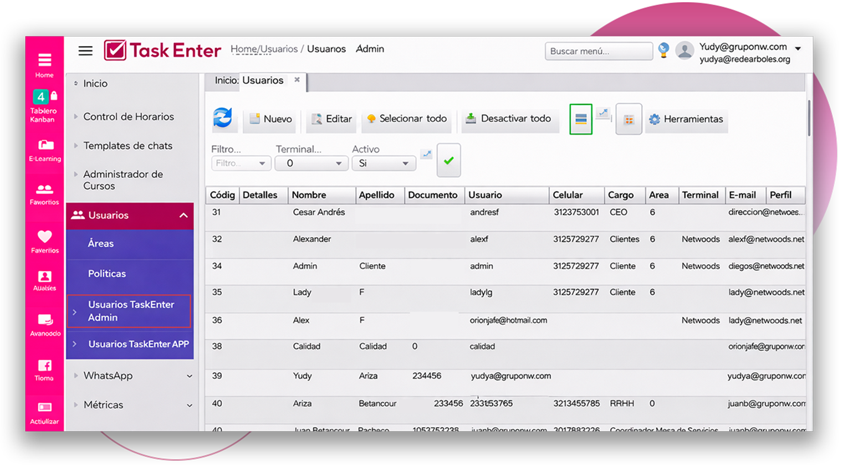Click the hamburger menu icon beside the logo
The height and width of the screenshot is (467, 868).
click(x=85, y=51)
